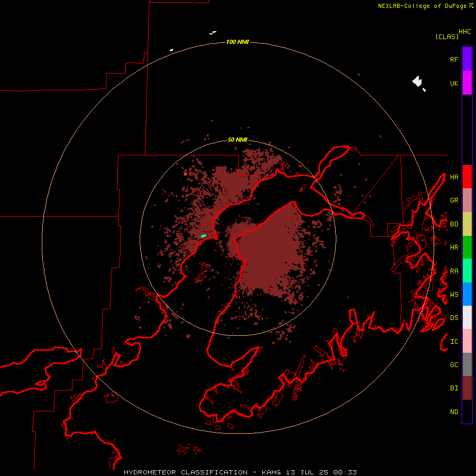Screen dimensions: 476x476
Task: Click the large white echo blob in the upper right
Action: pyautogui.click(x=417, y=81)
